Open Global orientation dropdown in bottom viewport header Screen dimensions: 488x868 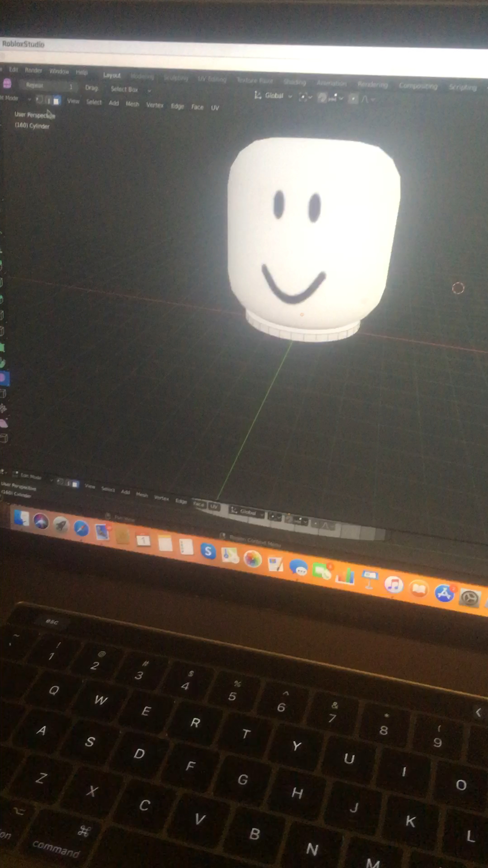coord(247,512)
